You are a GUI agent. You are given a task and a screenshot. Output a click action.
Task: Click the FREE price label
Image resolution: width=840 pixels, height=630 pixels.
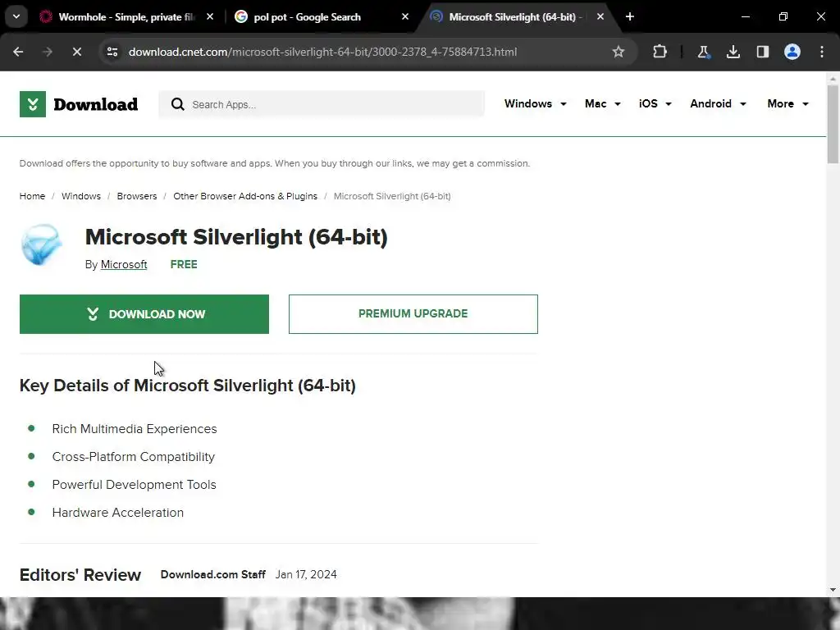click(184, 265)
